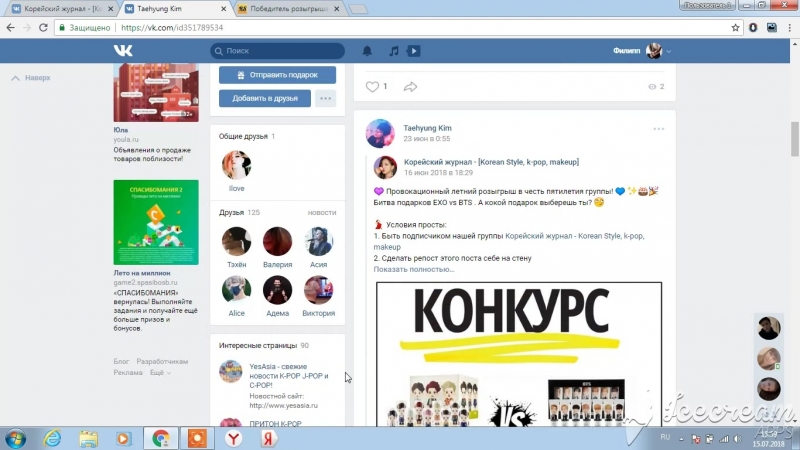Click the Разработчикам footer link
The image size is (800, 450).
point(162,361)
